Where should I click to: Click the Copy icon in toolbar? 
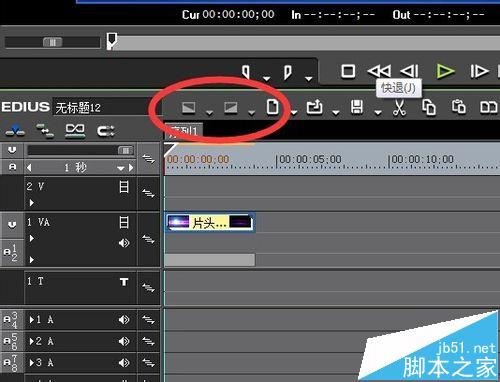click(x=429, y=107)
